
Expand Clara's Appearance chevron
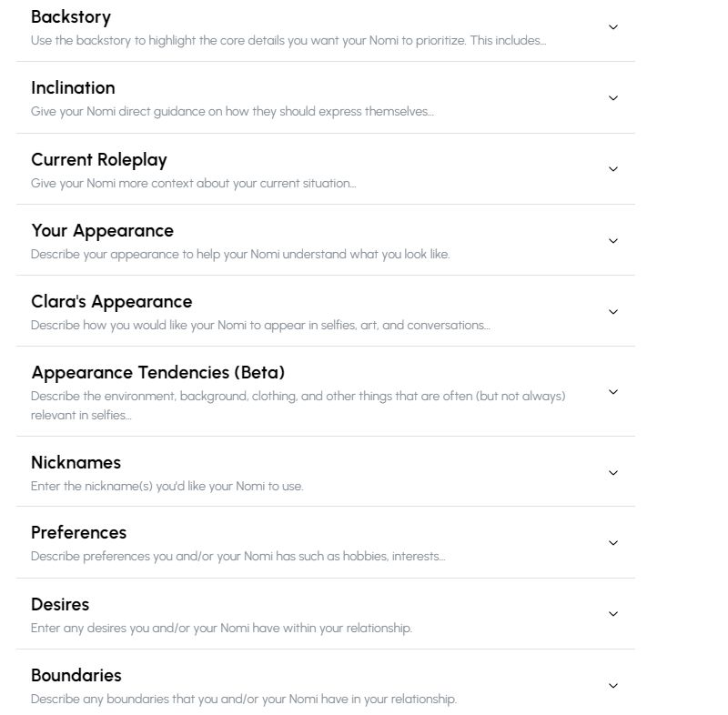(x=612, y=312)
